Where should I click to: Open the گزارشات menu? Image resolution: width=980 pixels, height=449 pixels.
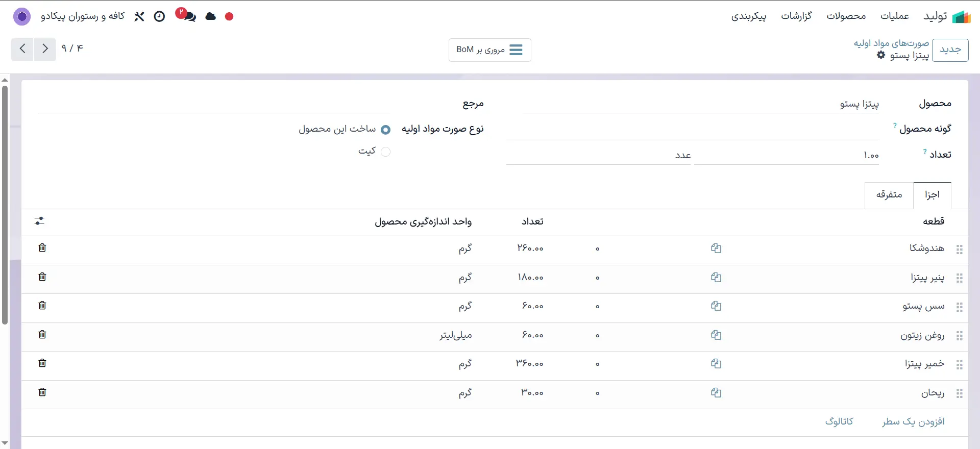click(796, 16)
